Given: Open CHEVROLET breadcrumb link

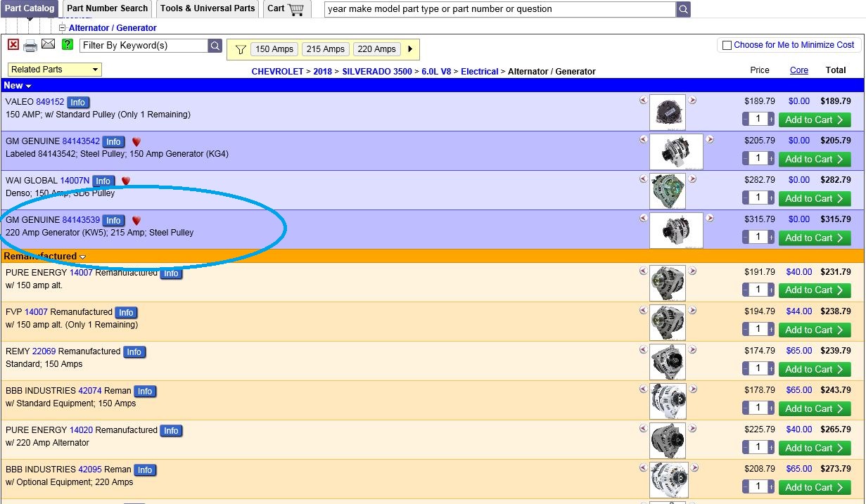Looking at the screenshot, I should click(278, 72).
